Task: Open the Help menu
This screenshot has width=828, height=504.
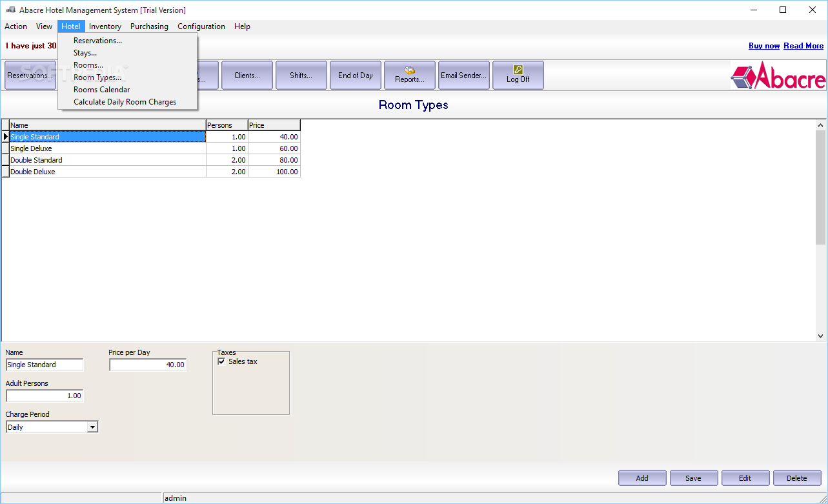Action: tap(242, 26)
